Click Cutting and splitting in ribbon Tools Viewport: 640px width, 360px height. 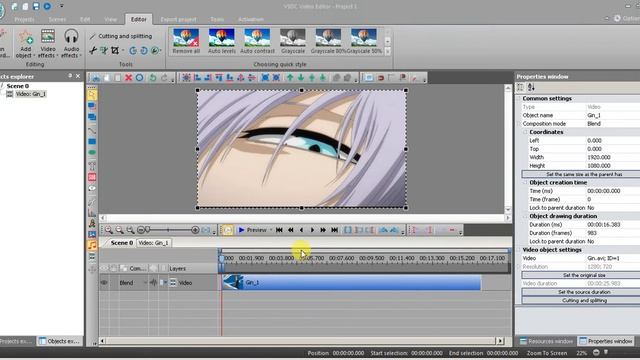[121, 36]
